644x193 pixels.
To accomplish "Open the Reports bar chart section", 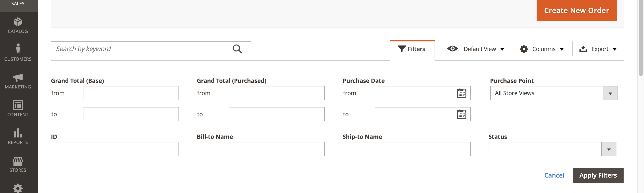I will coord(18,136).
